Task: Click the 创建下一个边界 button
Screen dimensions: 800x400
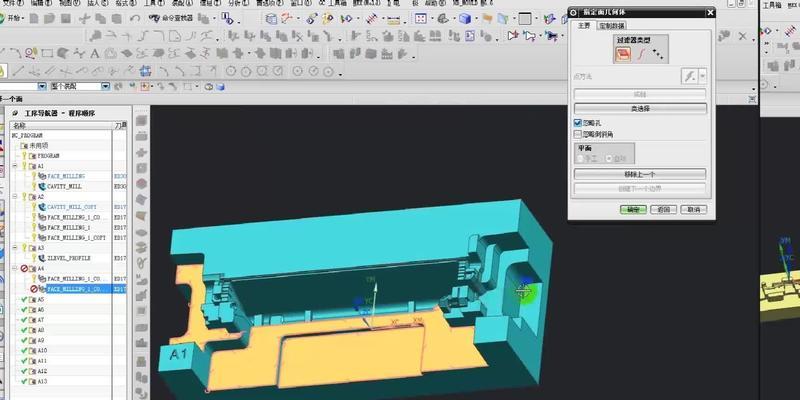Action: (x=640, y=188)
